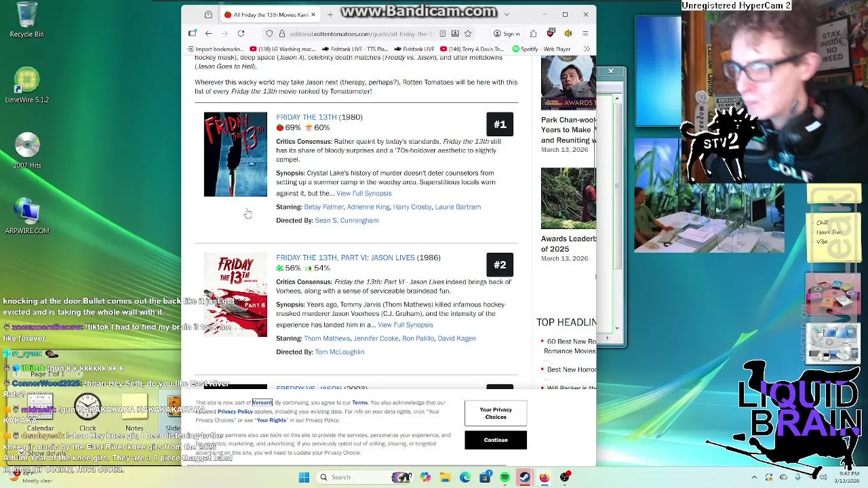Show site security padlock information
868x488 pixels.
tap(281, 33)
